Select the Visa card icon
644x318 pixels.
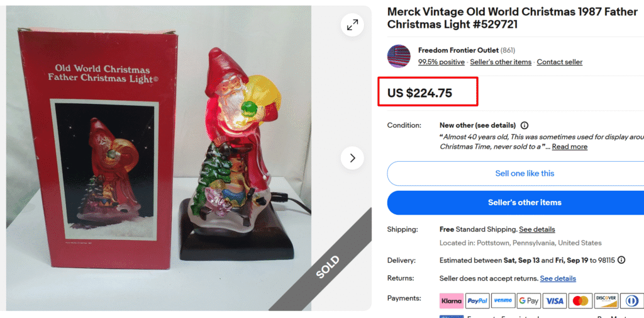pos(555,301)
